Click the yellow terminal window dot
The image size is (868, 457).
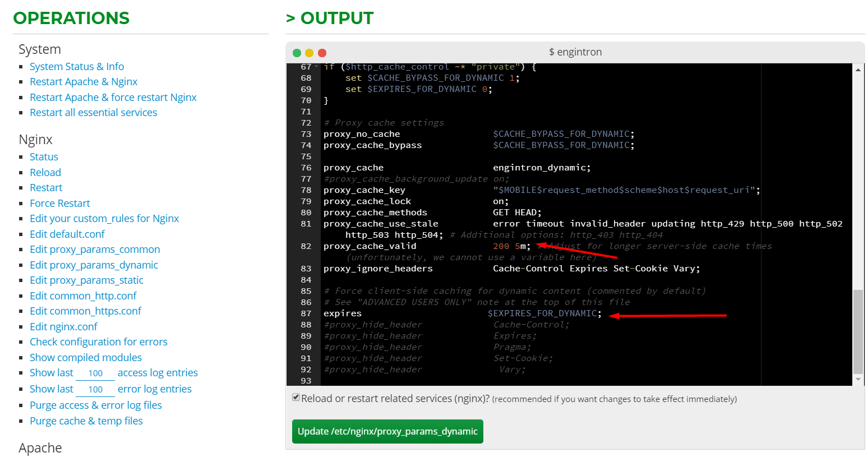pyautogui.click(x=309, y=53)
